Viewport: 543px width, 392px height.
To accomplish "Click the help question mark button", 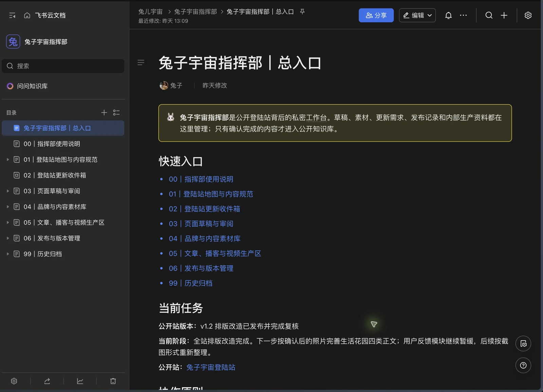I will [523, 365].
